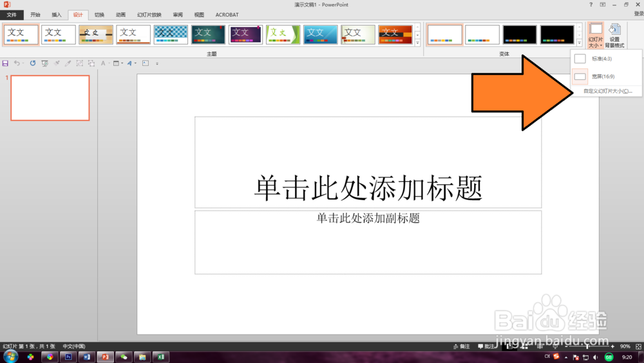644x363 pixels.
Task: Adjust the zoom slider handle
Action: pyautogui.click(x=587, y=346)
